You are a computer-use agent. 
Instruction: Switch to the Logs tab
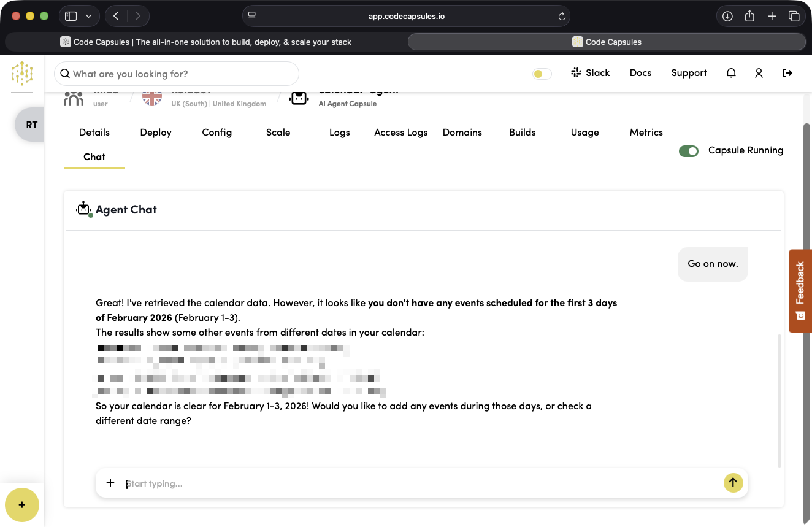[x=339, y=133]
